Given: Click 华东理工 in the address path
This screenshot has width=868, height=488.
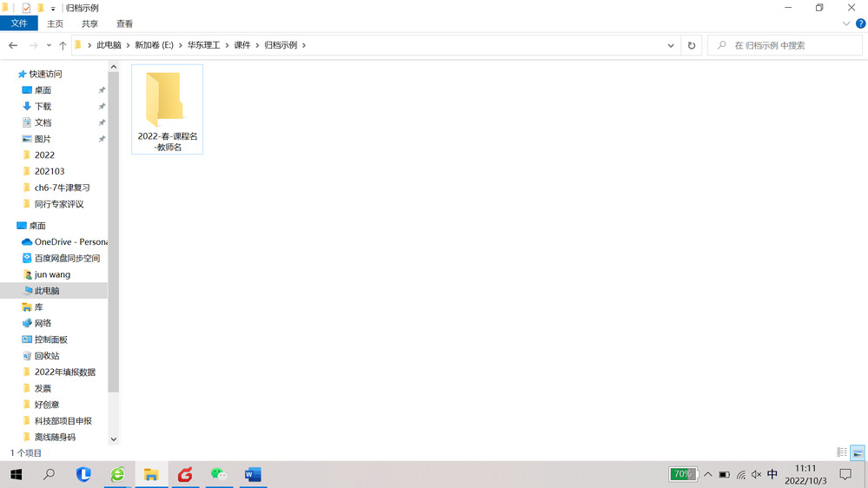Looking at the screenshot, I should point(203,45).
